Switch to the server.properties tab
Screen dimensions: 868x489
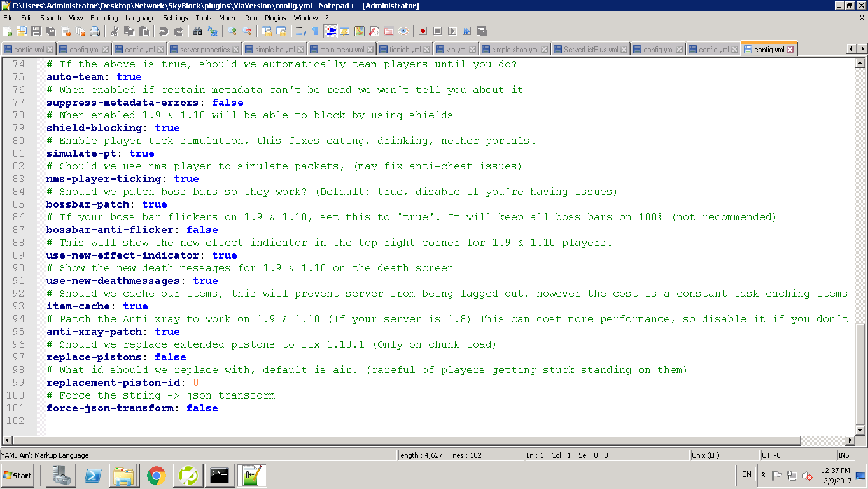(204, 49)
